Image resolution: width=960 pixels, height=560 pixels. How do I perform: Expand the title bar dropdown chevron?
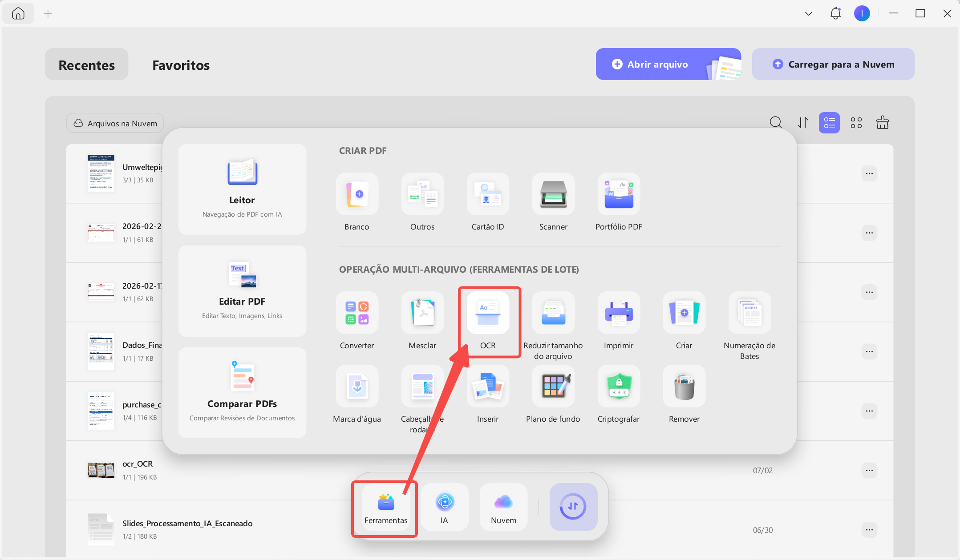(809, 14)
